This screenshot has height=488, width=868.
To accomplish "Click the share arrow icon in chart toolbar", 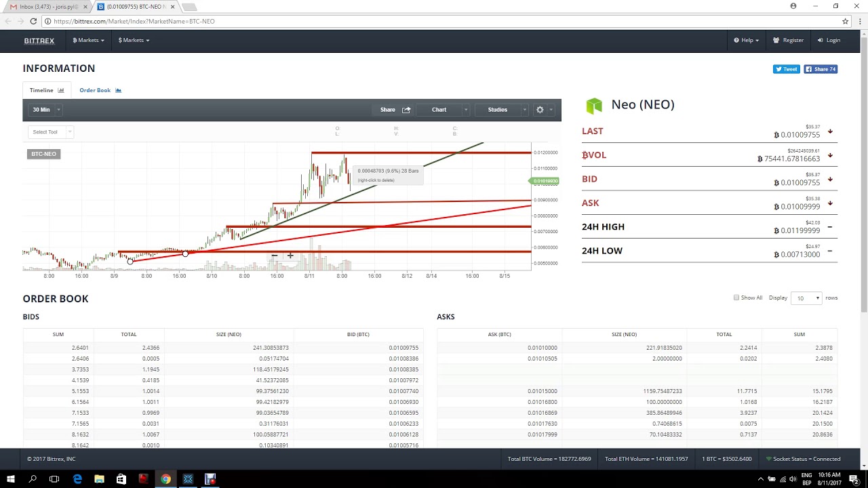I will click(406, 110).
